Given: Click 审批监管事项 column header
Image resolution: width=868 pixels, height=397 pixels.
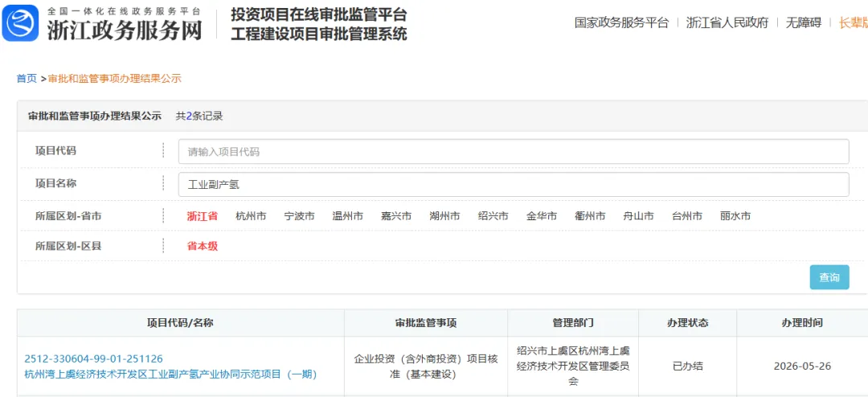Looking at the screenshot, I should 426,323.
